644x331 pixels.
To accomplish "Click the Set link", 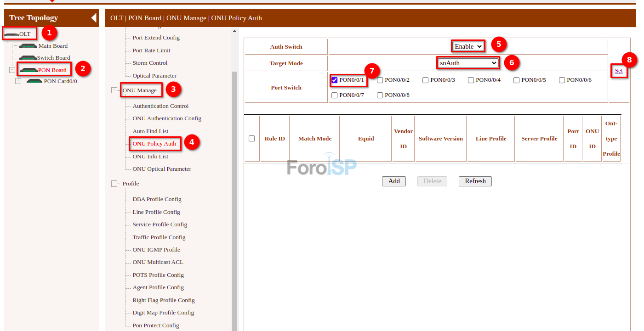I will click(x=619, y=71).
